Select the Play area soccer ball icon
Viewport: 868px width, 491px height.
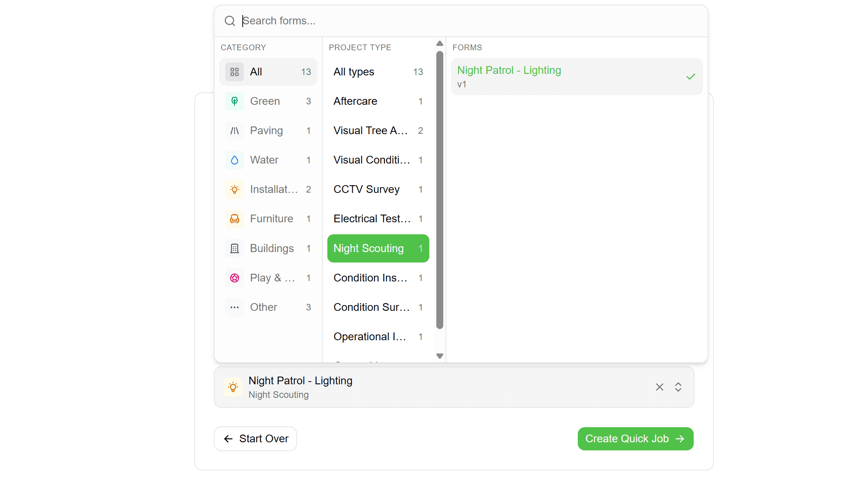tap(235, 278)
